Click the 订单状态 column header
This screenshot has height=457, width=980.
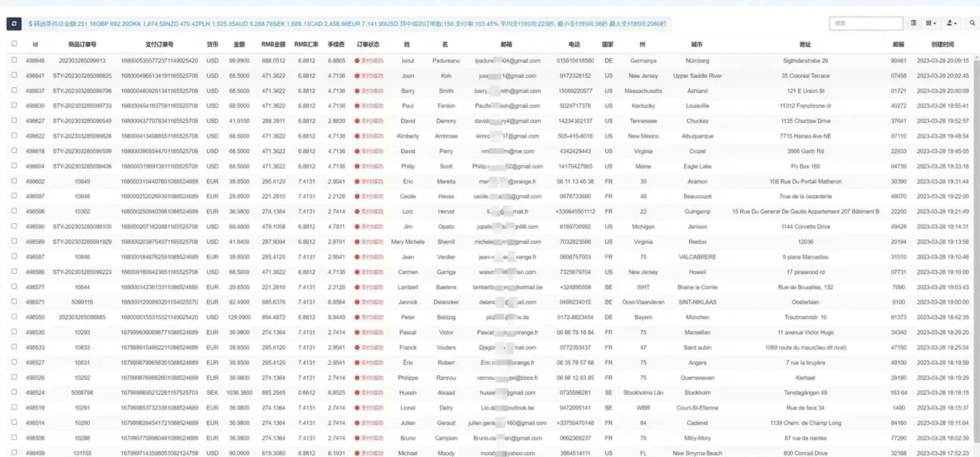pyautogui.click(x=368, y=44)
